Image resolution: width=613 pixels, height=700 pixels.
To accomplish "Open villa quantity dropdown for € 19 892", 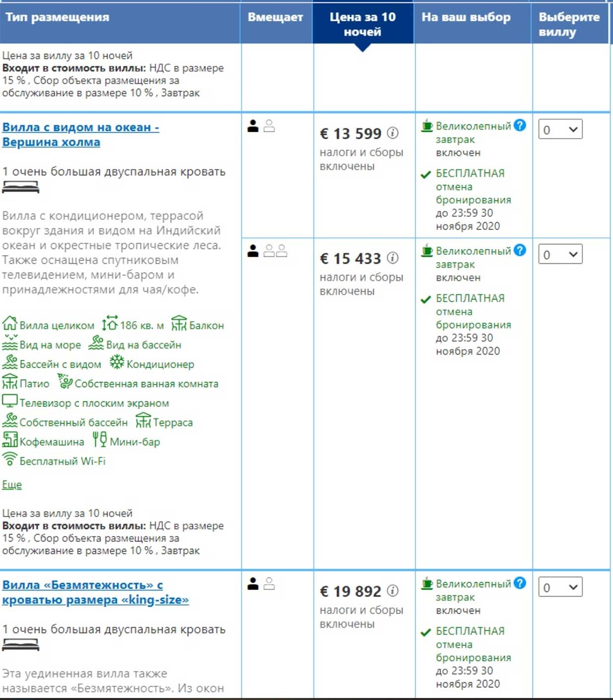I will (560, 587).
